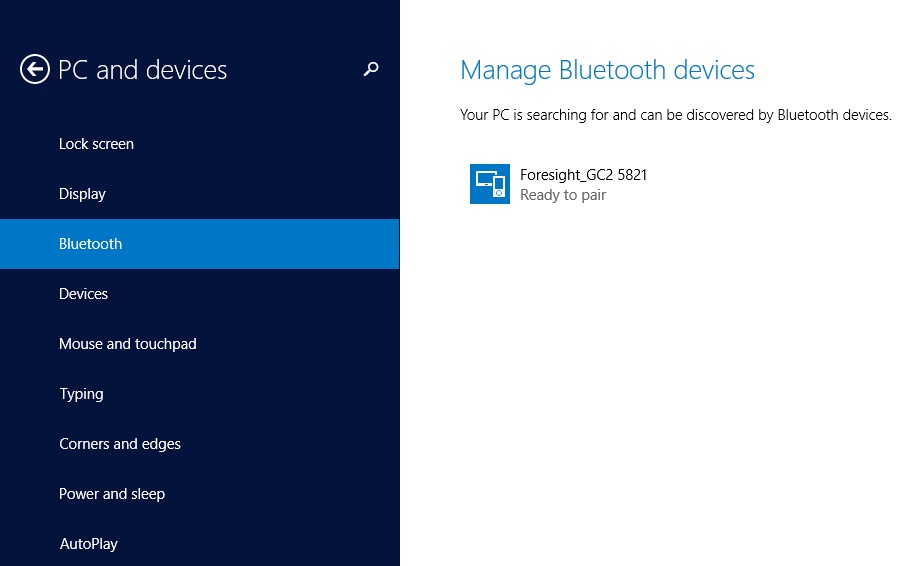The width and height of the screenshot is (907, 566).
Task: Open Corners and edges settings
Action: point(200,444)
